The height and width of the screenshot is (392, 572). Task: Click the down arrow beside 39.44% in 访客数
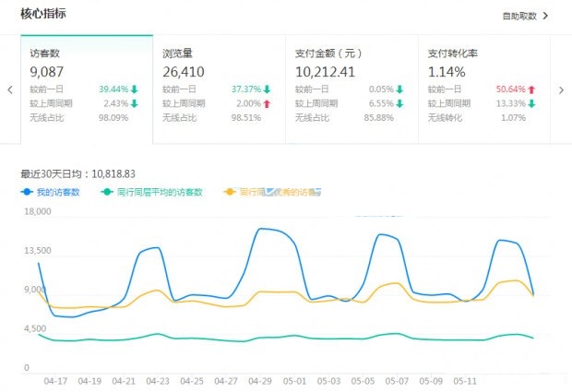pyautogui.click(x=135, y=89)
